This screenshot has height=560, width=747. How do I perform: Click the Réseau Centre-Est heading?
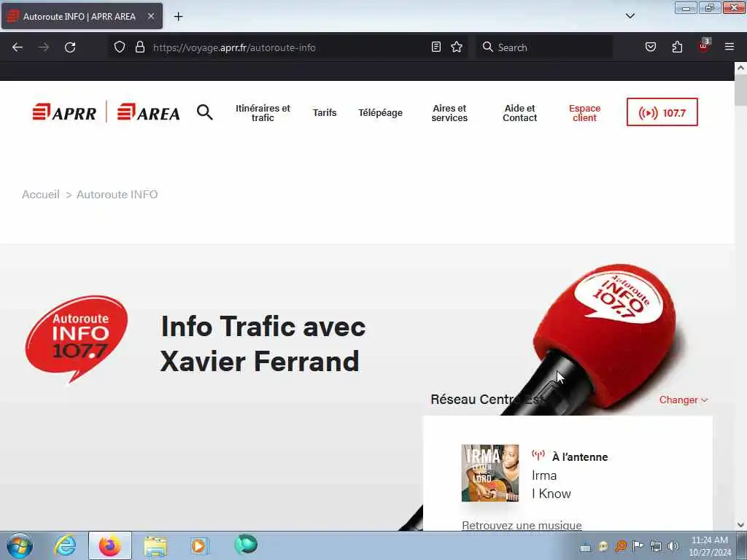click(486, 400)
